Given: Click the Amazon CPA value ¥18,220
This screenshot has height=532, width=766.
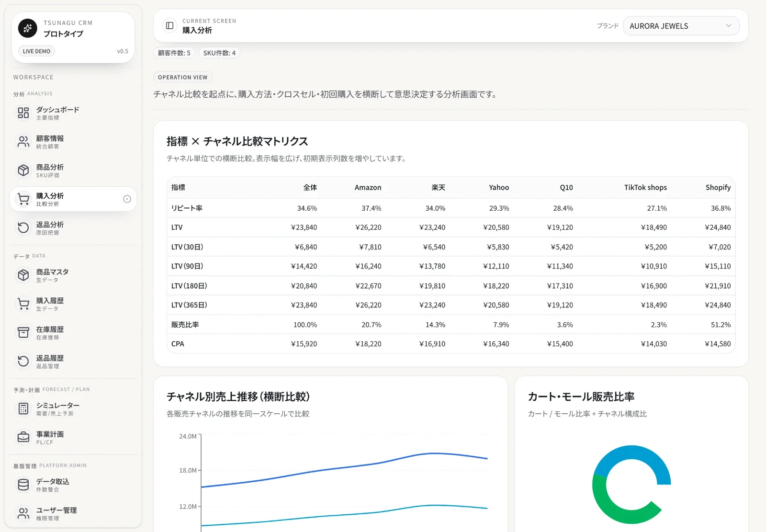Looking at the screenshot, I should (x=368, y=344).
